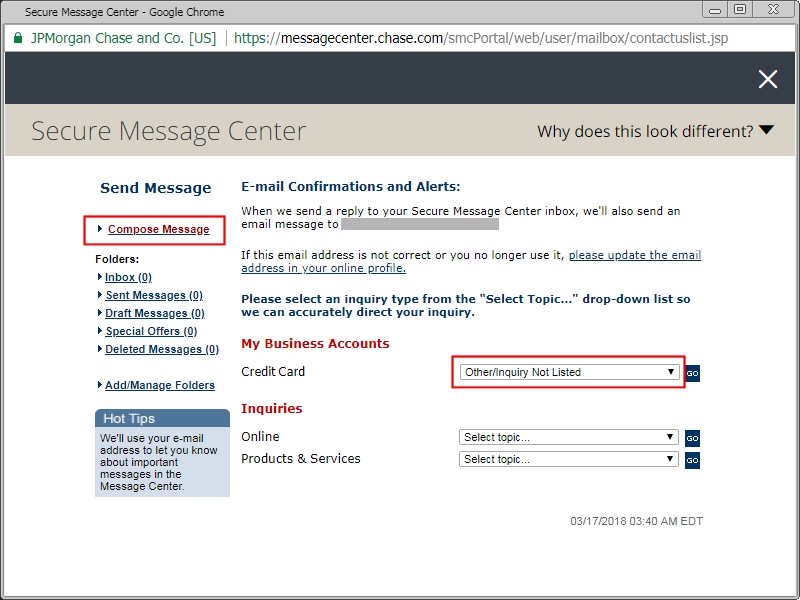Screen dimensions: 800x600
Task: Open the Special Offers (0) folder
Action: [151, 331]
